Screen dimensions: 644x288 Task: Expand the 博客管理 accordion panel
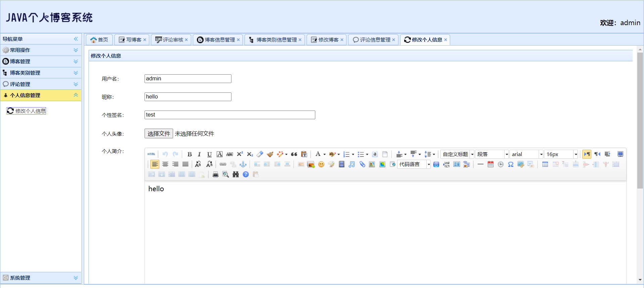41,61
